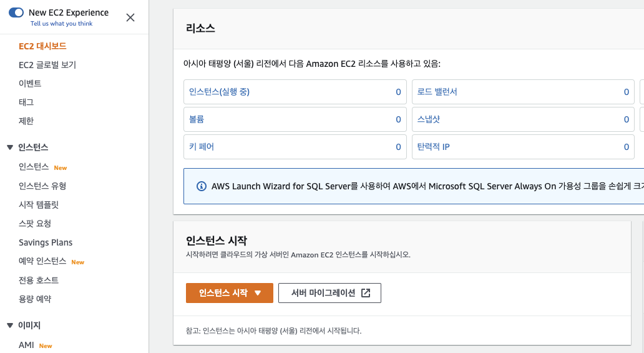Collapse the 이미지 sidebar section
The height and width of the screenshot is (353, 644).
pos(10,326)
